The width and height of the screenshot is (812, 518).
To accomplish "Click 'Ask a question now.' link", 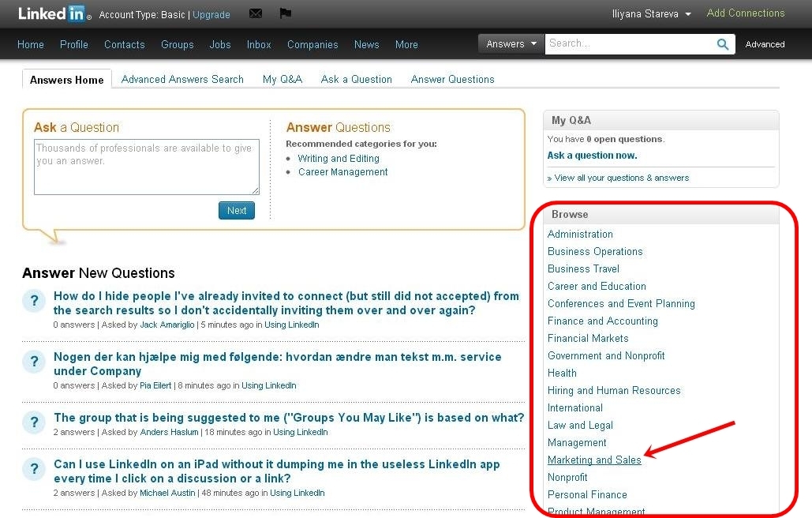I will tap(592, 156).
